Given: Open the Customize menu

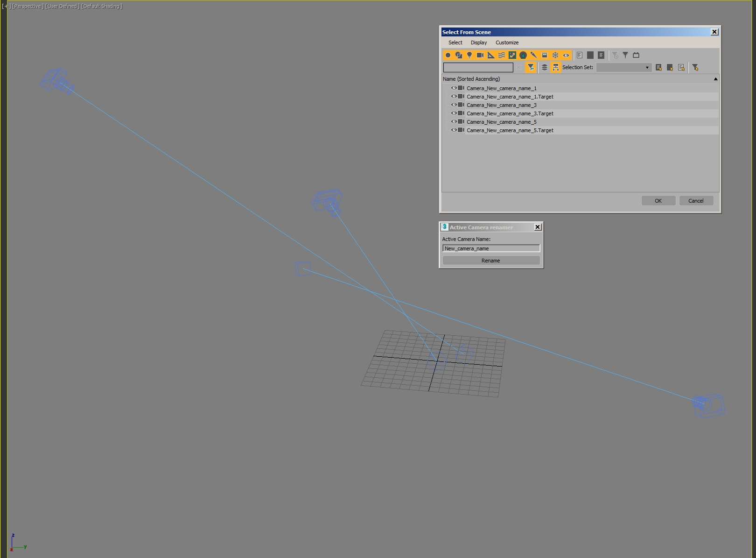Looking at the screenshot, I should click(507, 42).
